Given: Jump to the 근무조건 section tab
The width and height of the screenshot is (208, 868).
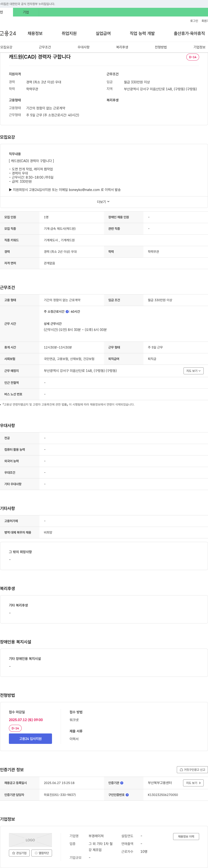Looking at the screenshot, I should [45, 47].
